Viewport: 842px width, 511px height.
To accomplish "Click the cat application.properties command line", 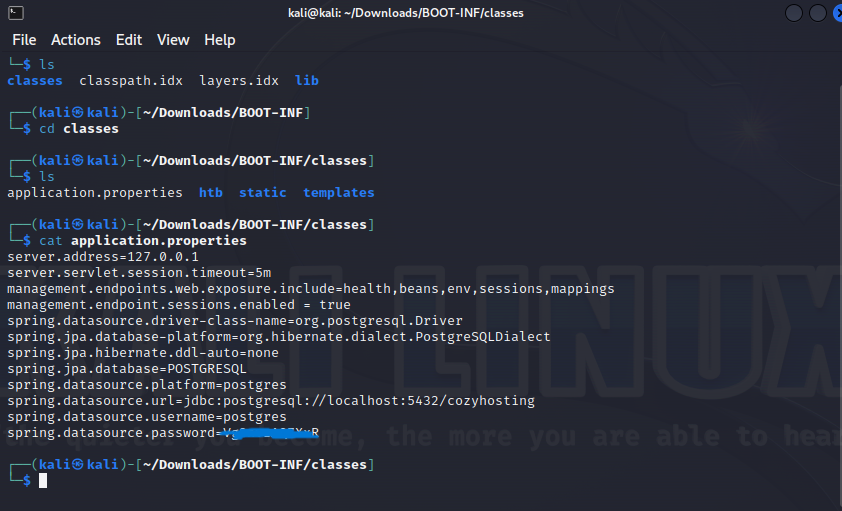I will pos(142,241).
